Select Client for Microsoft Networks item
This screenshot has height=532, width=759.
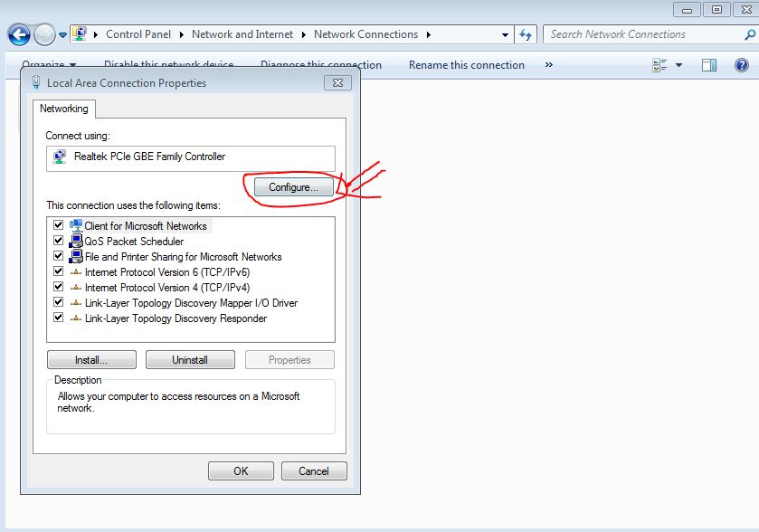[x=146, y=226]
